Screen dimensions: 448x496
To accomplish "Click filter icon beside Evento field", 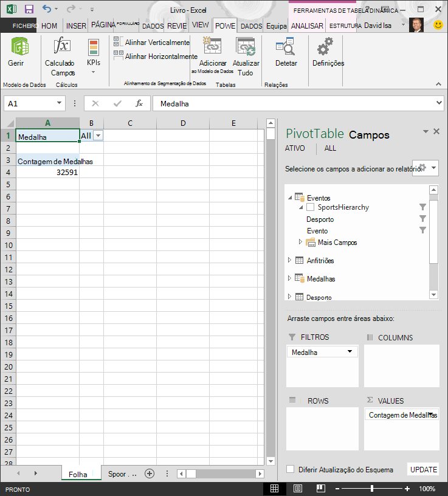I will click(422, 230).
